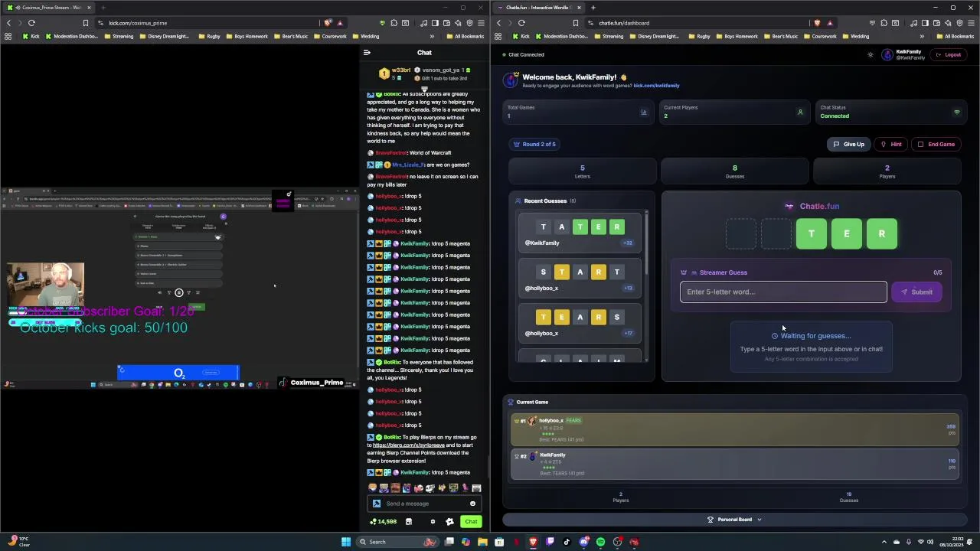Click the play/pause control in the stream video
The height and width of the screenshot is (551, 980).
click(x=179, y=292)
